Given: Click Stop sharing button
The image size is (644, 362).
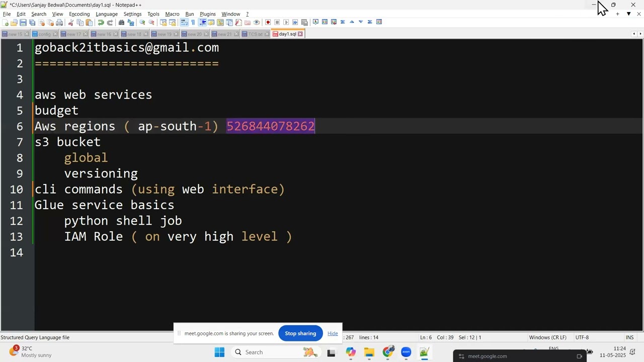Looking at the screenshot, I should [300, 333].
